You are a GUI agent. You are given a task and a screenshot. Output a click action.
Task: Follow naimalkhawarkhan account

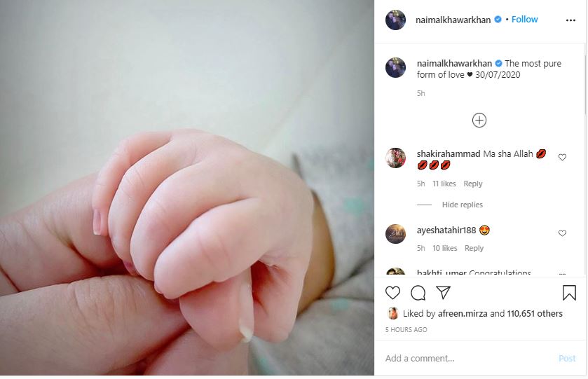coord(525,20)
